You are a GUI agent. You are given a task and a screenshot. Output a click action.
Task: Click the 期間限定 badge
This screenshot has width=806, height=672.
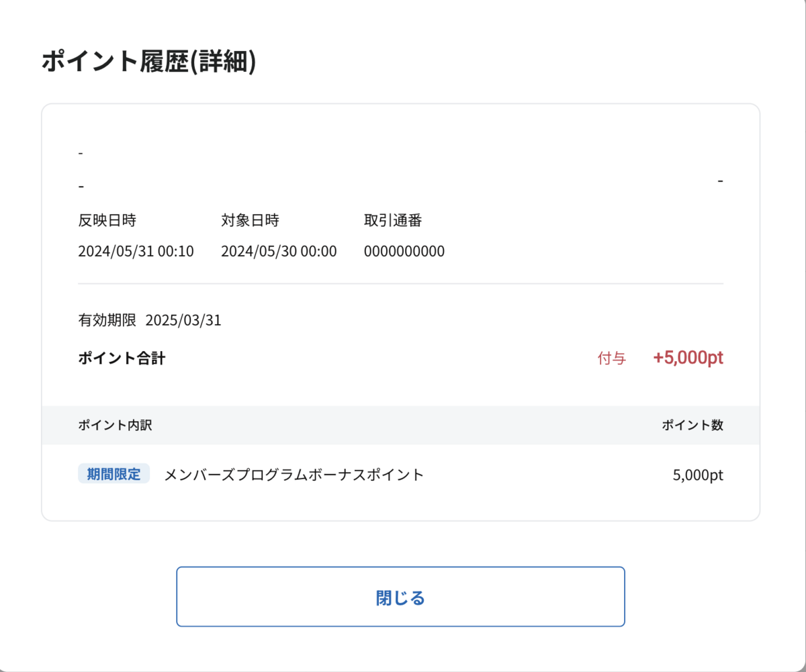tap(114, 474)
